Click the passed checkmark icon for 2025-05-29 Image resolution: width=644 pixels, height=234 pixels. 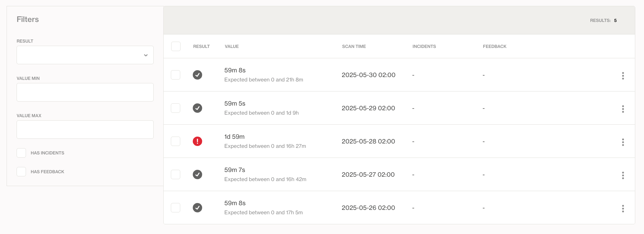click(x=197, y=108)
